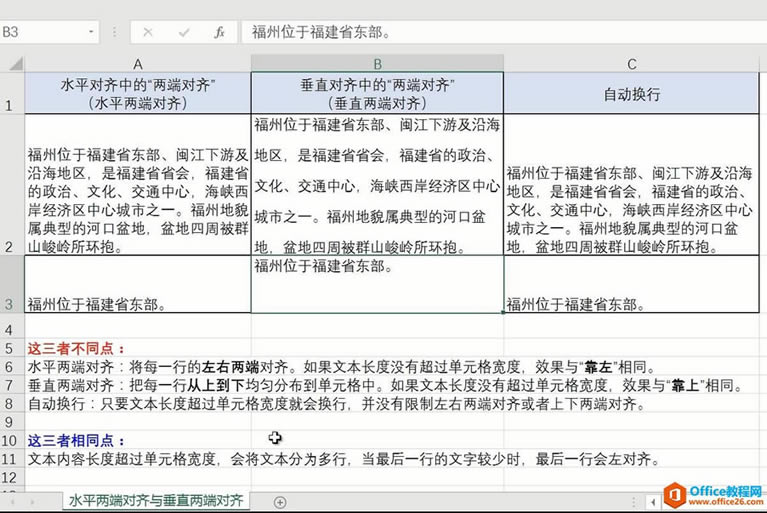Screen dimensions: 767x513
Task: Click the Cancel X formula icon
Action: coord(148,32)
